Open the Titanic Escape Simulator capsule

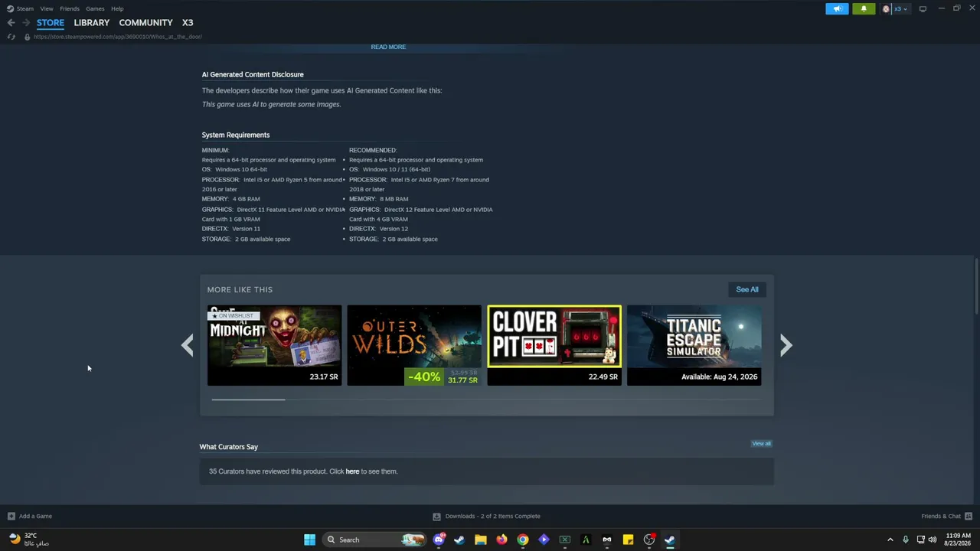(x=694, y=345)
